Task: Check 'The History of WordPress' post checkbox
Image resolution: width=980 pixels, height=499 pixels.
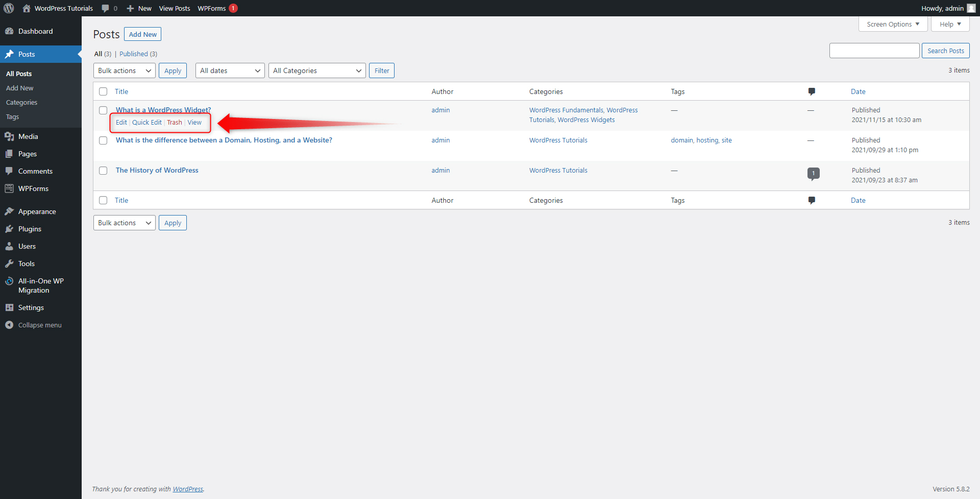Action: 103,171
